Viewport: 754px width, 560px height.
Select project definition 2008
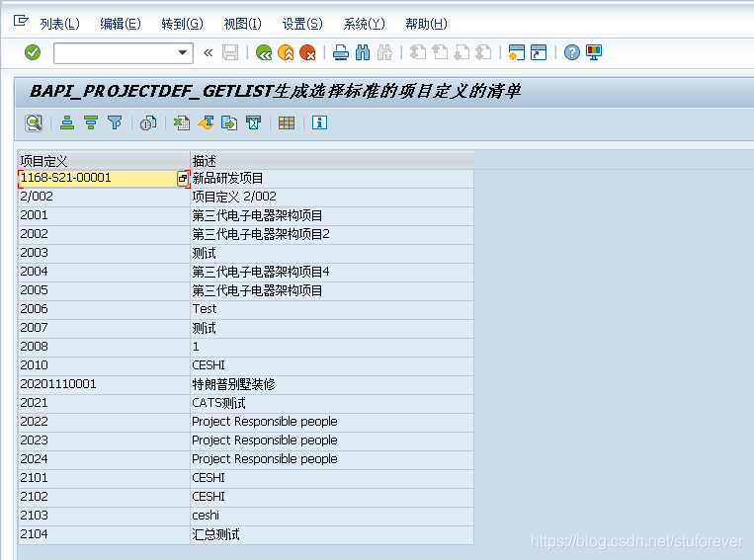(x=104, y=347)
